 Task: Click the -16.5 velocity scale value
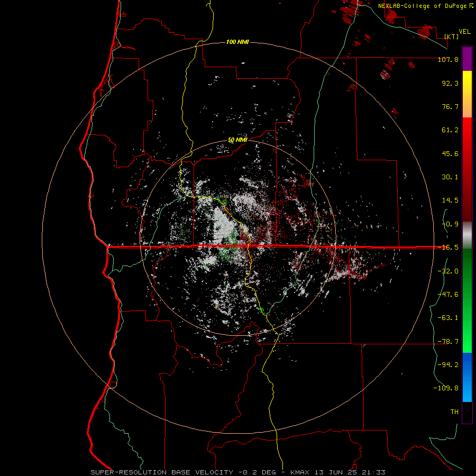448,248
